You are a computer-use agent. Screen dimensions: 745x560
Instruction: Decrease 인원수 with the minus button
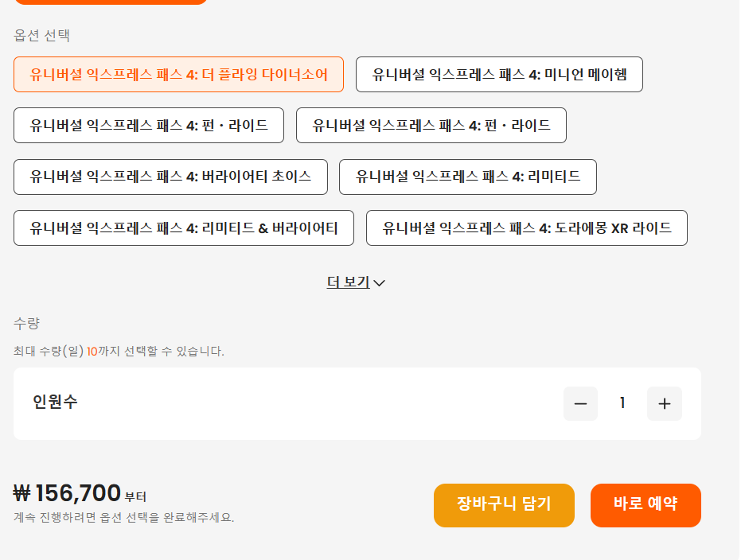pos(580,404)
